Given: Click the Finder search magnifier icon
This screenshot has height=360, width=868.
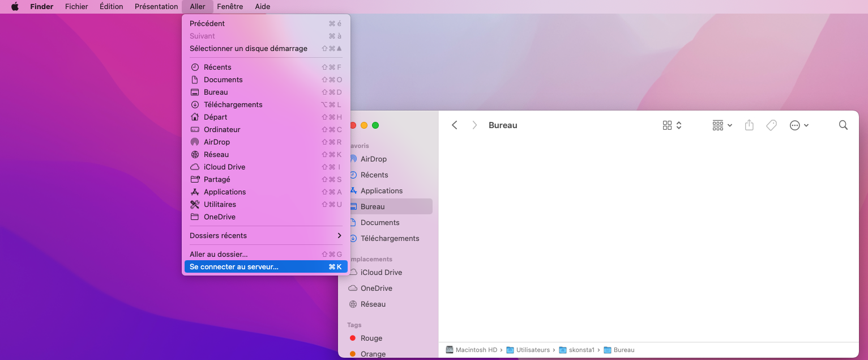Looking at the screenshot, I should tap(843, 125).
